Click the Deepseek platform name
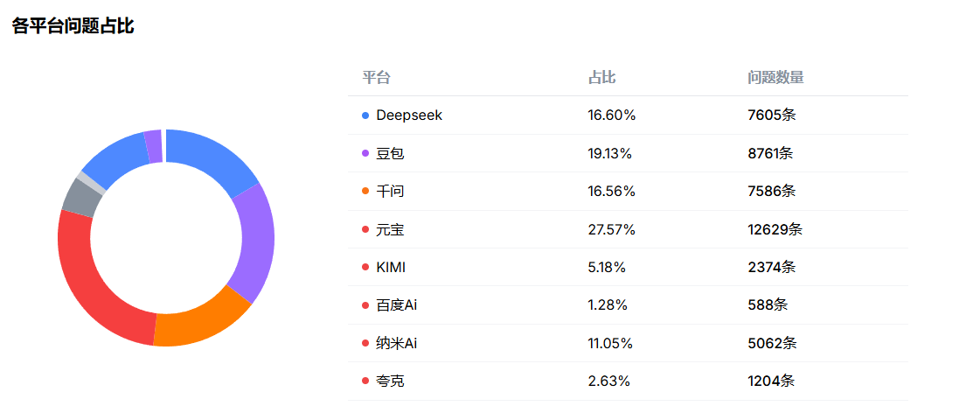The height and width of the screenshot is (413, 980). (x=409, y=115)
